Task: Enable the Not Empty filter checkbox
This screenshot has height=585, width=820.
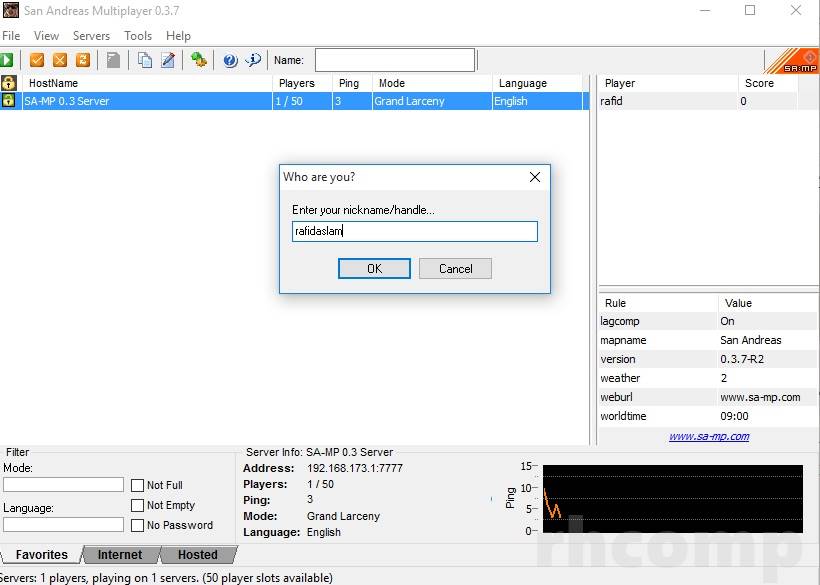Action: 138,506
